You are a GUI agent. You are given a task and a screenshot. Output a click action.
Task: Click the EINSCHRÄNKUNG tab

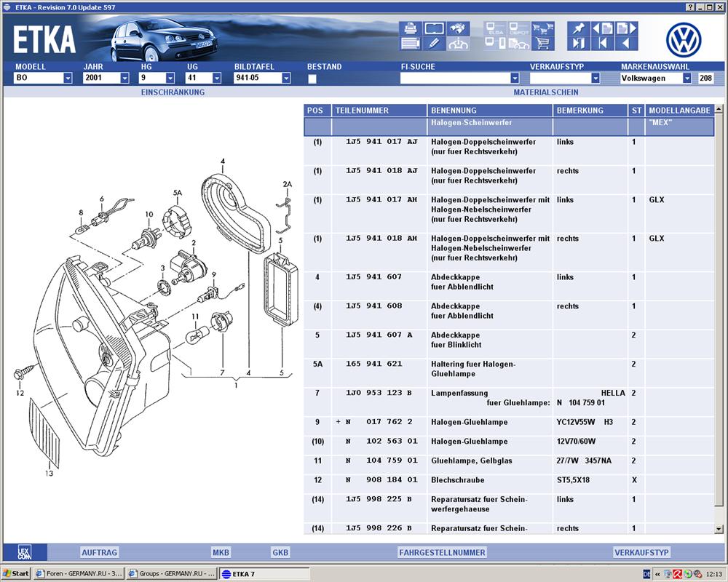pos(173,92)
